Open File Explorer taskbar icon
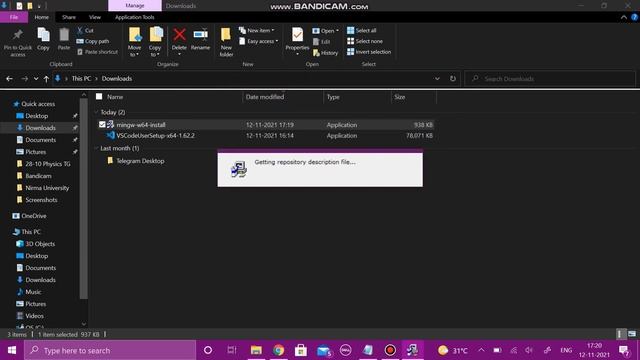Image resolution: width=640 pixels, height=360 pixels. click(x=256, y=350)
